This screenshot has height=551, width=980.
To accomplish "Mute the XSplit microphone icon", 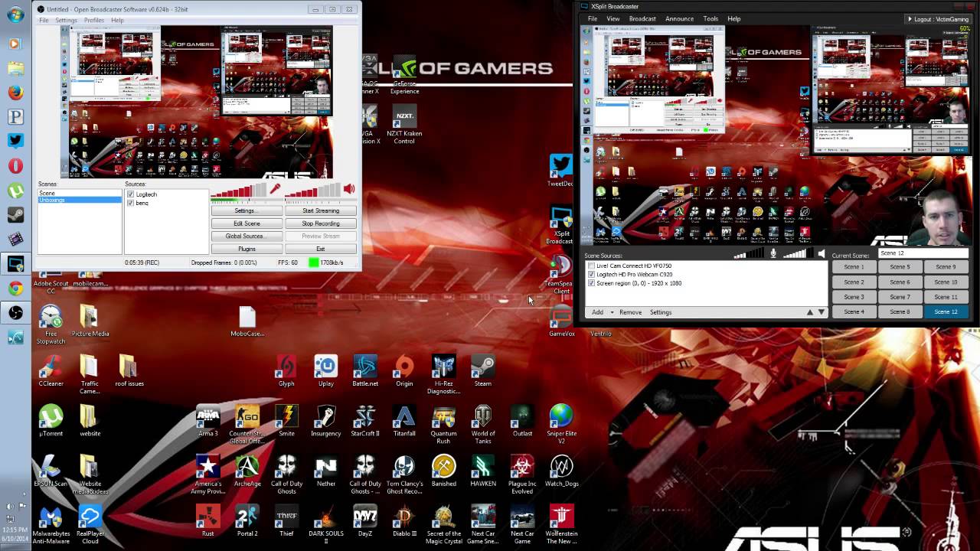I will point(773,253).
